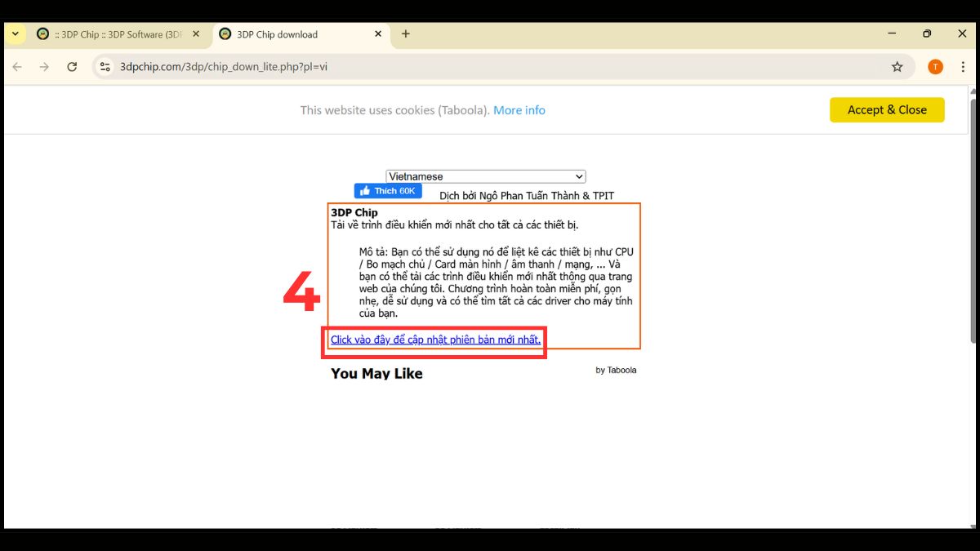This screenshot has width=980, height=551.
Task: Bookmark this page with the star icon
Action: pyautogui.click(x=897, y=67)
